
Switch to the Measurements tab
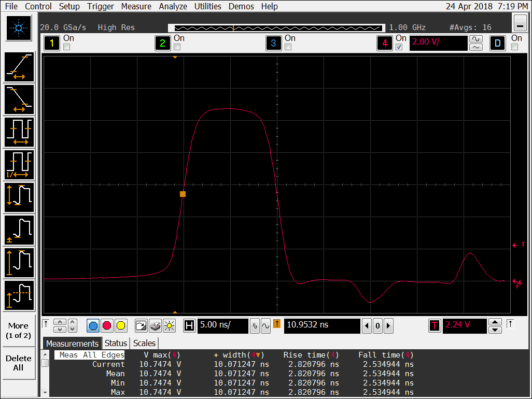click(x=72, y=344)
